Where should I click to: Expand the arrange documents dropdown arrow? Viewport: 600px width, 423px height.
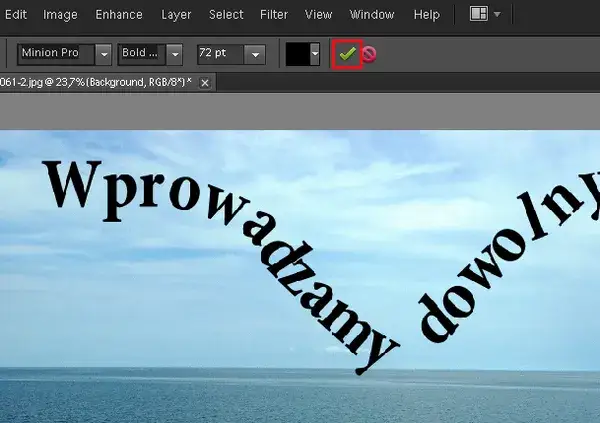[497, 14]
